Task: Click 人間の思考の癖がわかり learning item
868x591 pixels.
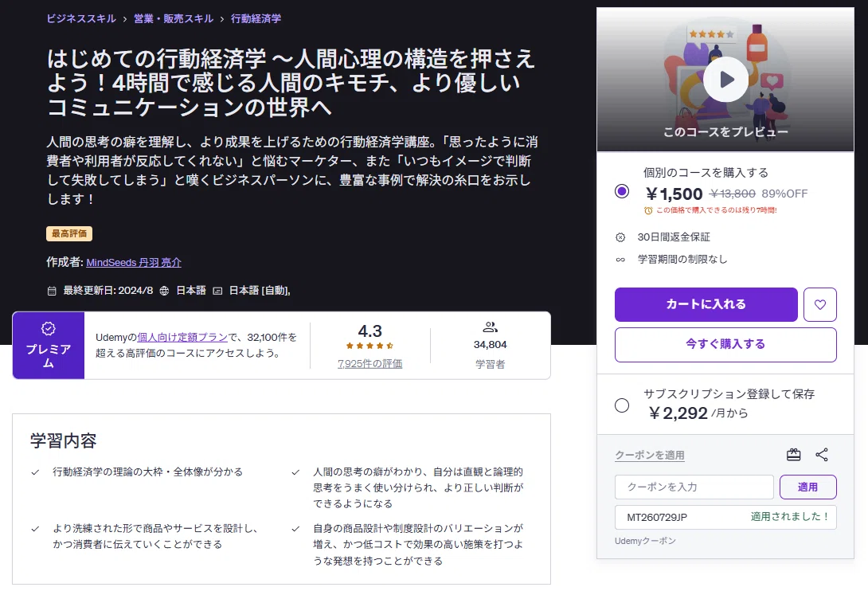Action: click(x=418, y=487)
